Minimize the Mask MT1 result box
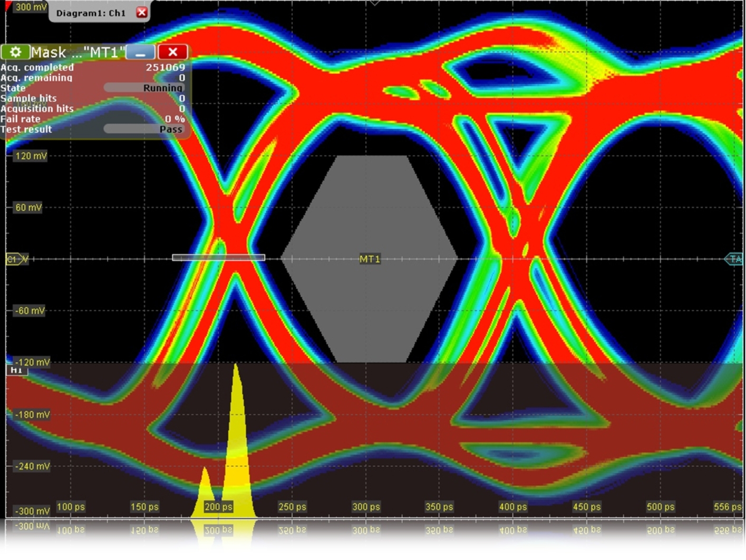The image size is (746, 560). (141, 52)
